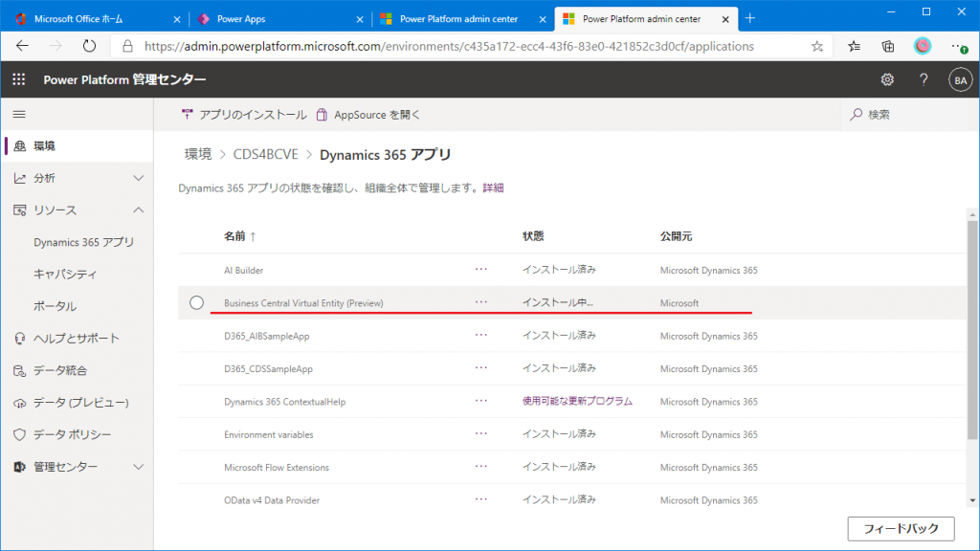980x551 pixels.
Task: Click the D365_CDSSampleApp app name
Action: (269, 369)
